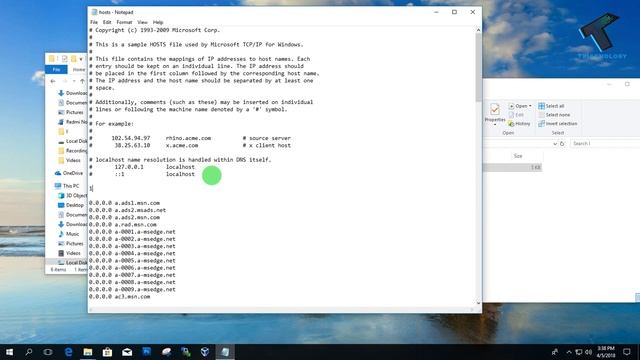Open Notepad's View menu

142,22
